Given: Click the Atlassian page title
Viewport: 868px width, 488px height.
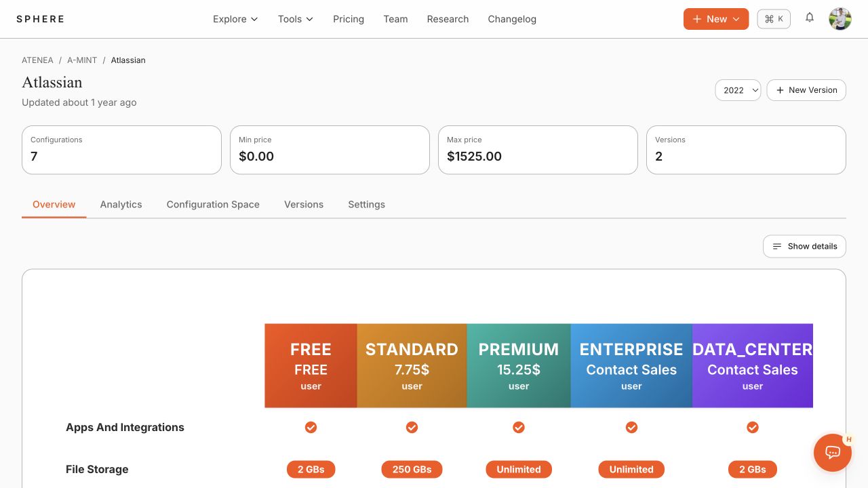Looking at the screenshot, I should (52, 82).
